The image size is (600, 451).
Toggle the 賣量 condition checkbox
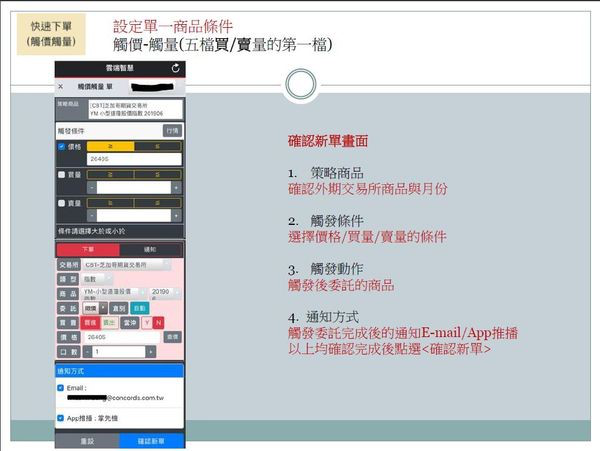[x=61, y=203]
